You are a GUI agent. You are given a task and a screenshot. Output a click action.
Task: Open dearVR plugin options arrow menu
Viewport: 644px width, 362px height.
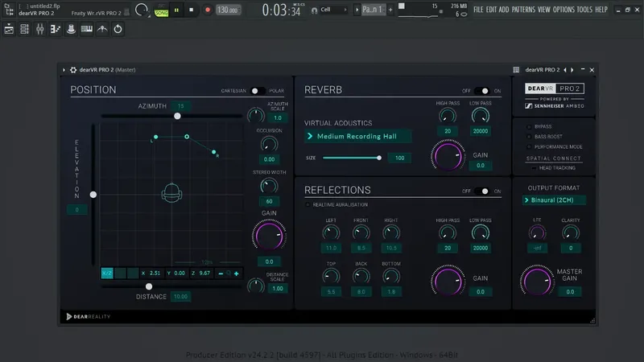[64, 70]
